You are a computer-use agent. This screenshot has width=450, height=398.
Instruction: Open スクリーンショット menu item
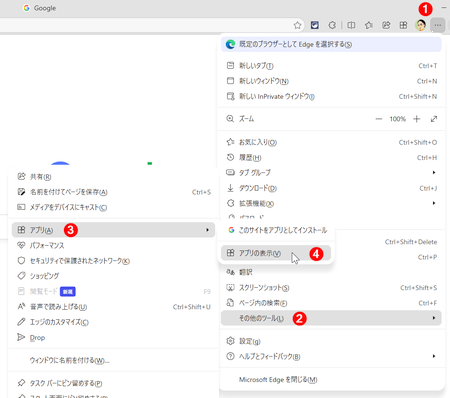(331, 288)
